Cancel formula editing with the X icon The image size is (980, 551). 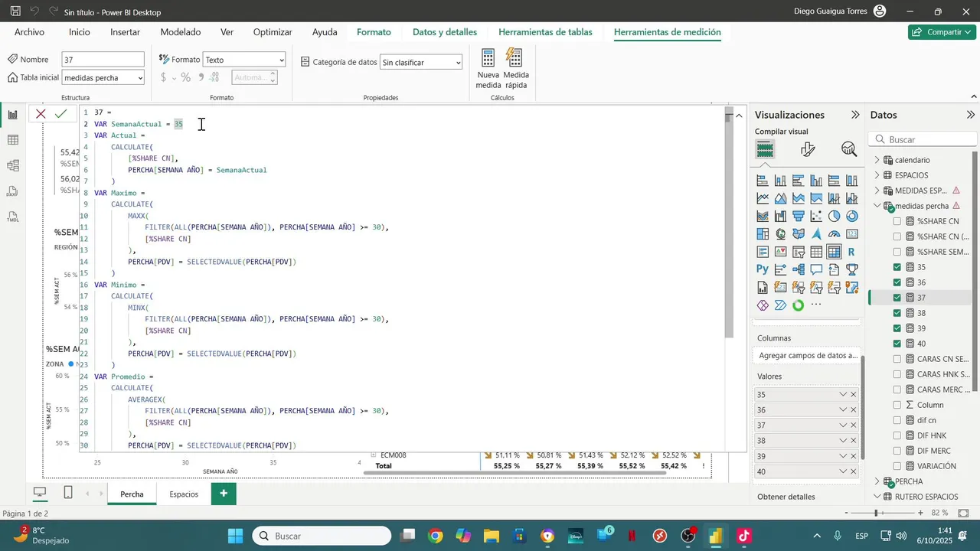pyautogui.click(x=41, y=114)
